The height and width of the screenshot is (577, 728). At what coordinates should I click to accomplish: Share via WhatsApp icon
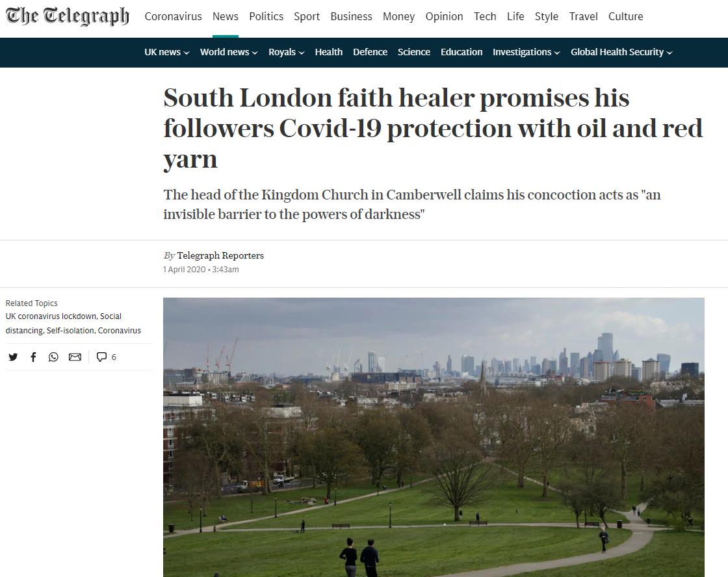(x=53, y=357)
